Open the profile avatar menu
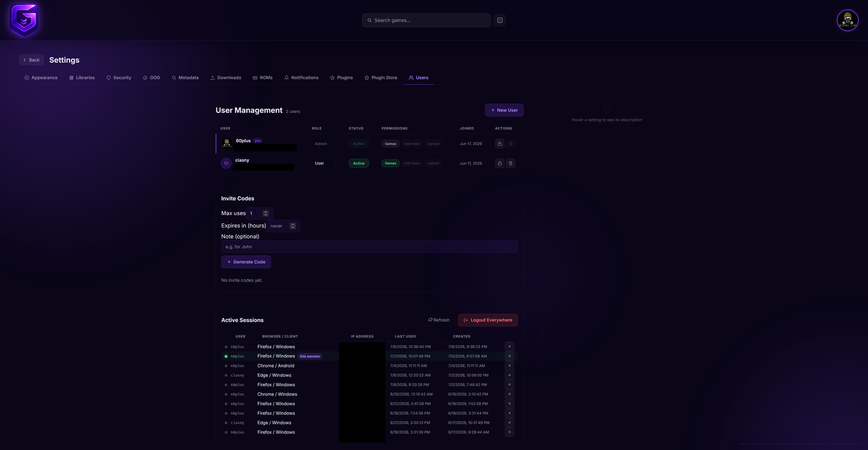 847,21
